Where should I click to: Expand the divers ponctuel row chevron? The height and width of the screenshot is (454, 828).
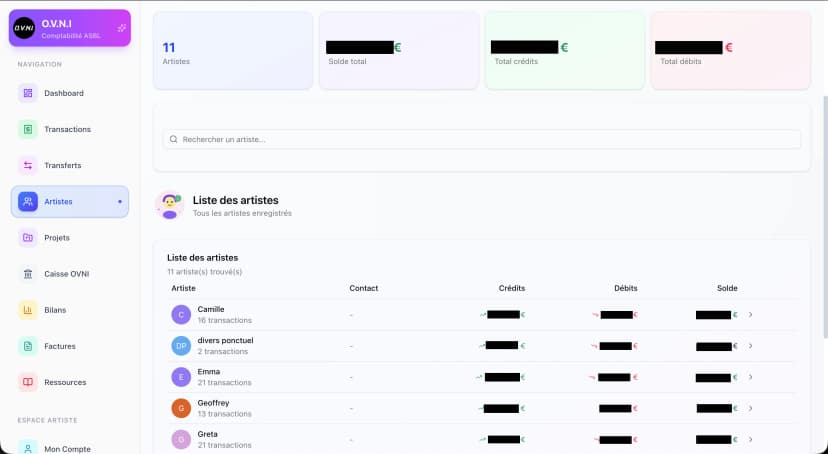pos(751,346)
